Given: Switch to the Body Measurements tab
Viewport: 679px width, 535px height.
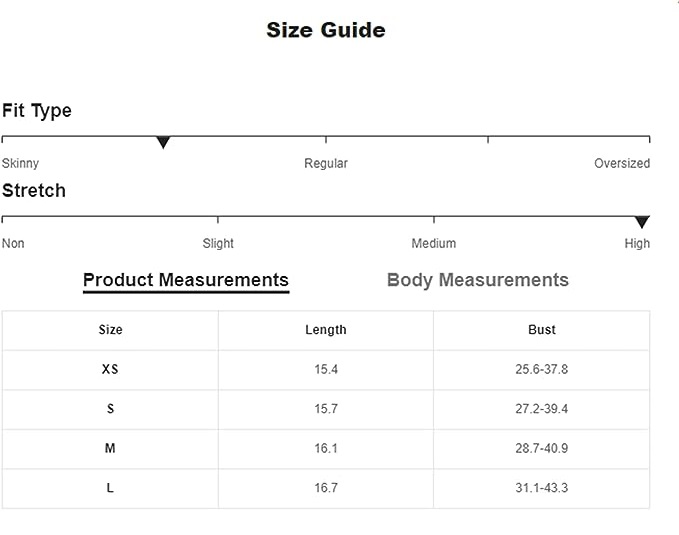Looking at the screenshot, I should pos(477,280).
